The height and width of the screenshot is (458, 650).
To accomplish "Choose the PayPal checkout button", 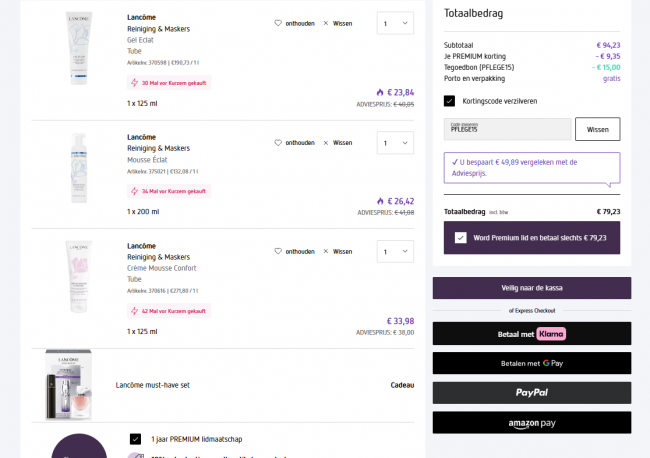I will (x=531, y=393).
